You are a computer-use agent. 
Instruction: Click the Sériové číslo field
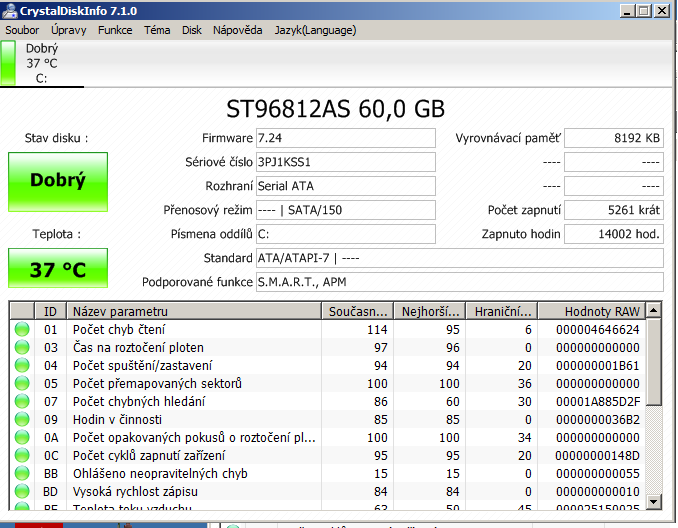(345, 162)
